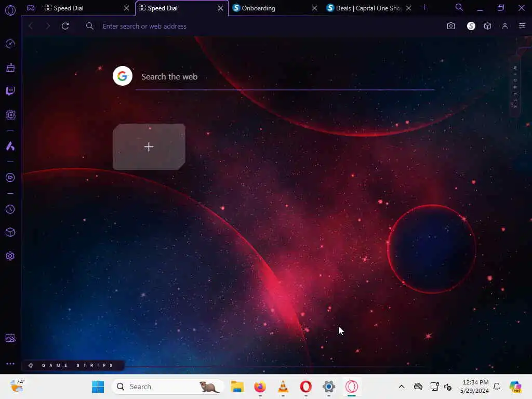Open Firefox from the taskbar

[x=260, y=387]
